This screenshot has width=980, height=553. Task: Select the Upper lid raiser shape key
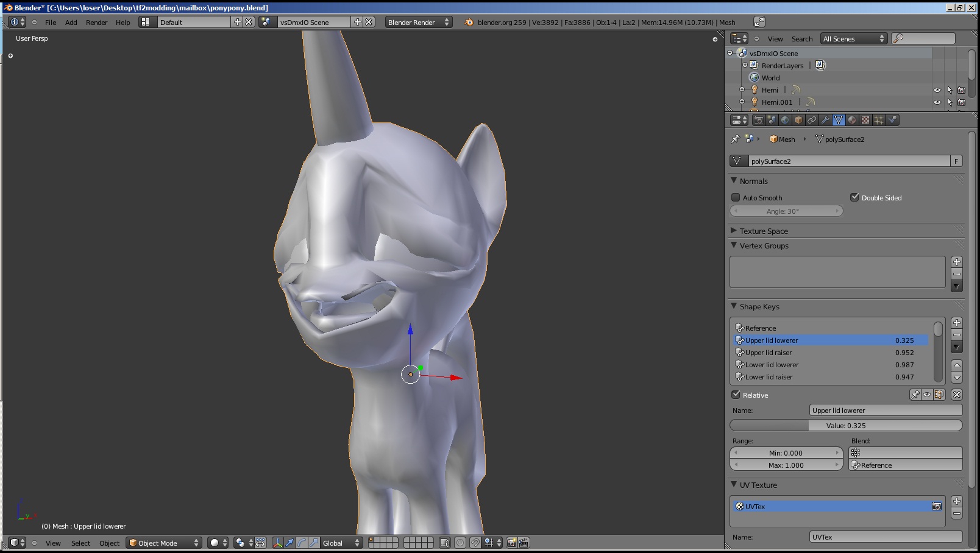coord(769,353)
